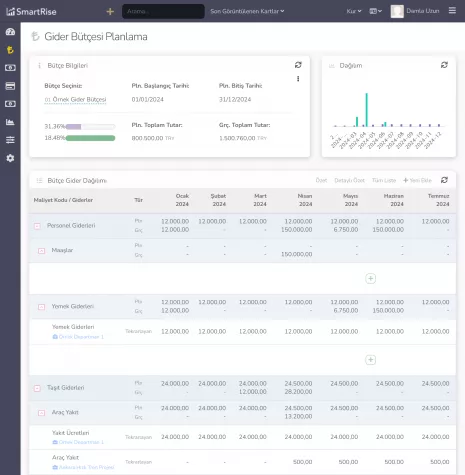The height and width of the screenshot is (475, 465).
Task: Click the Tür column header
Action: (x=138, y=200)
